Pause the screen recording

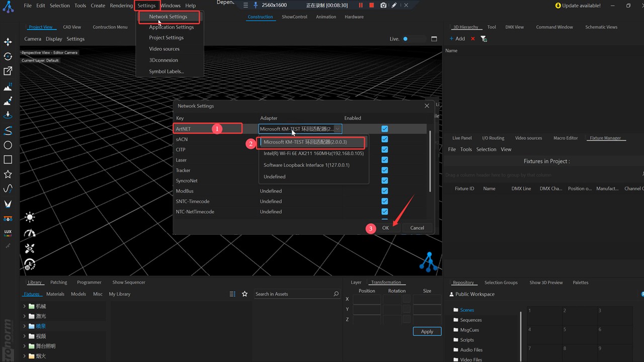tap(360, 5)
